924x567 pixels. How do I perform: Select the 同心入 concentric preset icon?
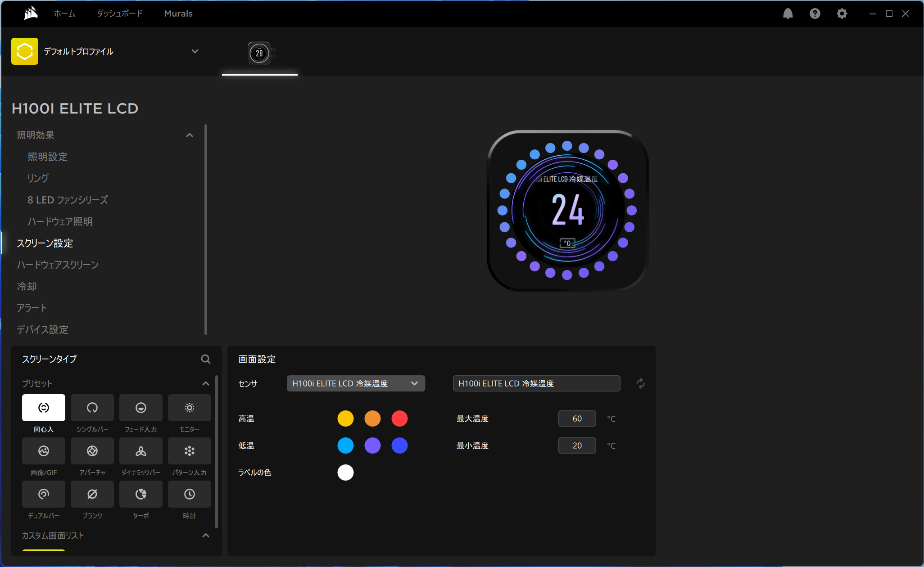(44, 408)
